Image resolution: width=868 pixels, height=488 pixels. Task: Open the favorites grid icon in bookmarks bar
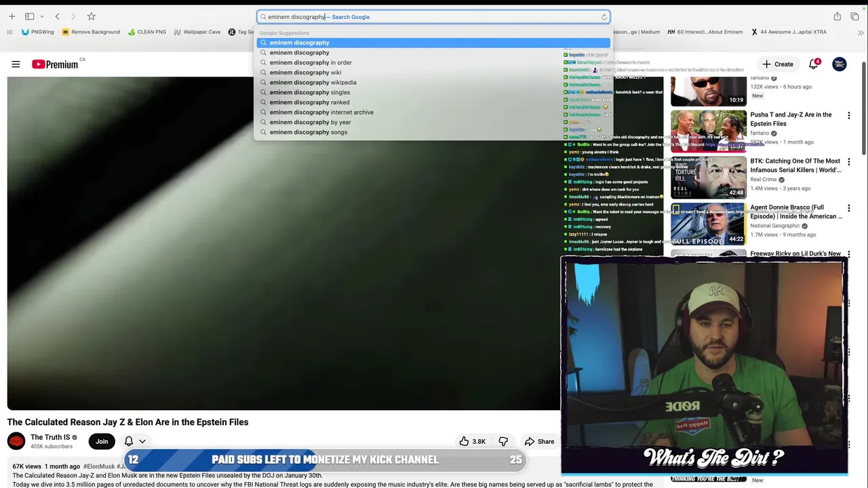(x=9, y=32)
